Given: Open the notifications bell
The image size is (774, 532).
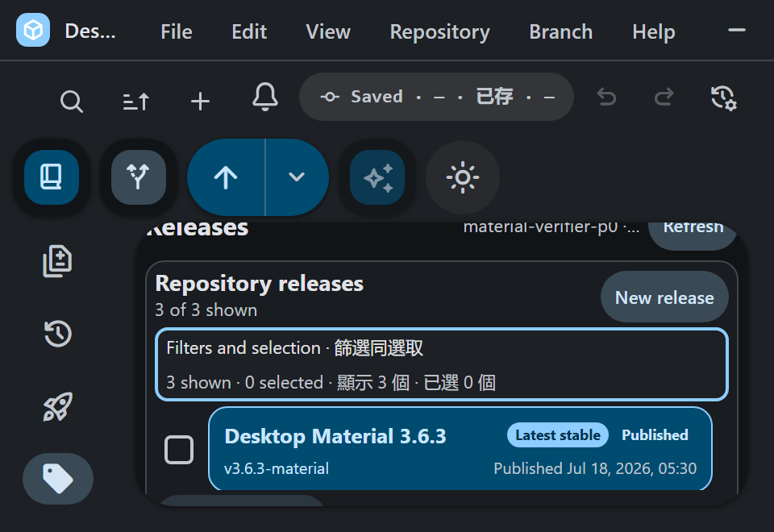Looking at the screenshot, I should tap(265, 97).
